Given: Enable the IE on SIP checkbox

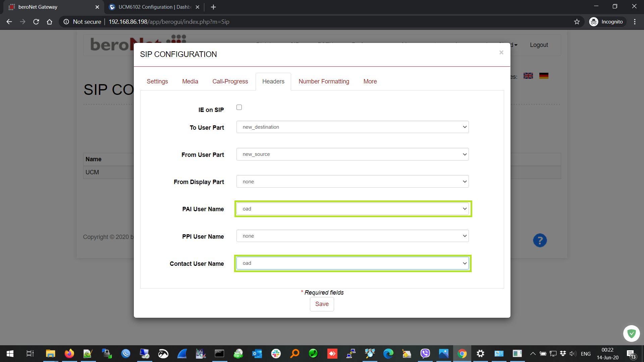Looking at the screenshot, I should 239,107.
